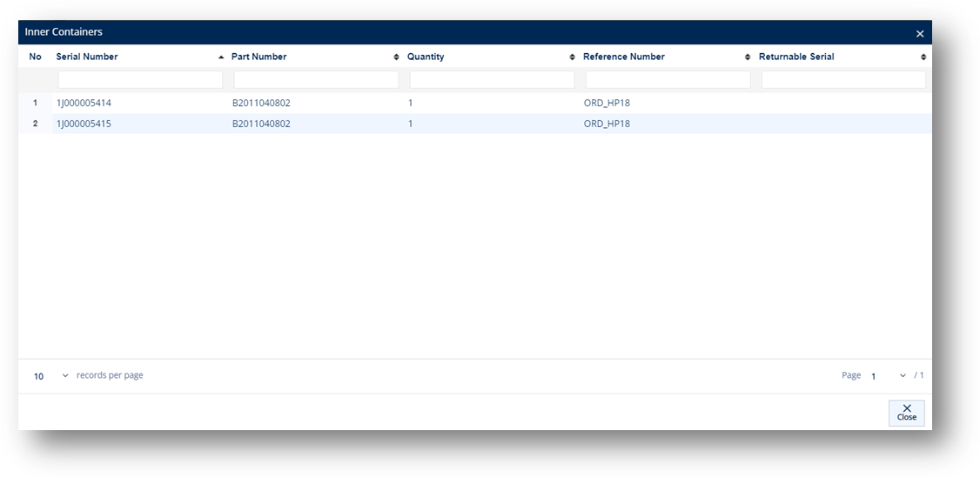Focus the Part Number filter field
Screen dimensions: 980x478
point(316,79)
